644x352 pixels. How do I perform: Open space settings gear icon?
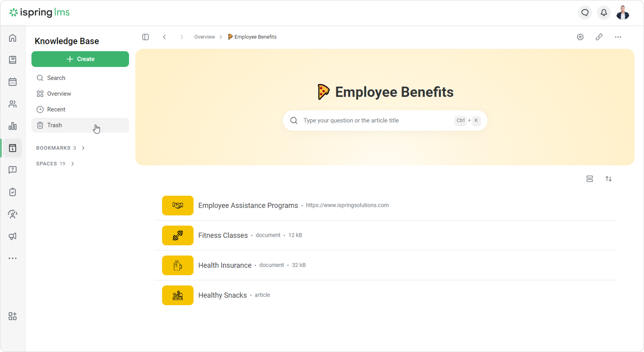580,37
